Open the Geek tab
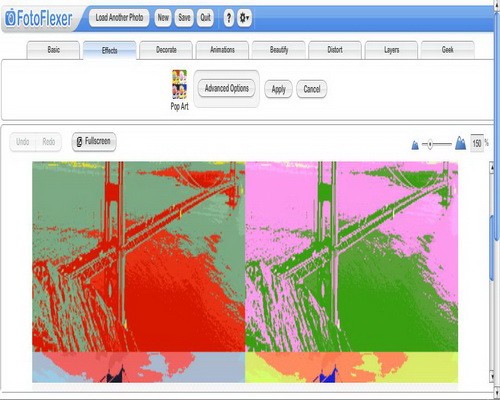The image size is (500, 400). 448,50
